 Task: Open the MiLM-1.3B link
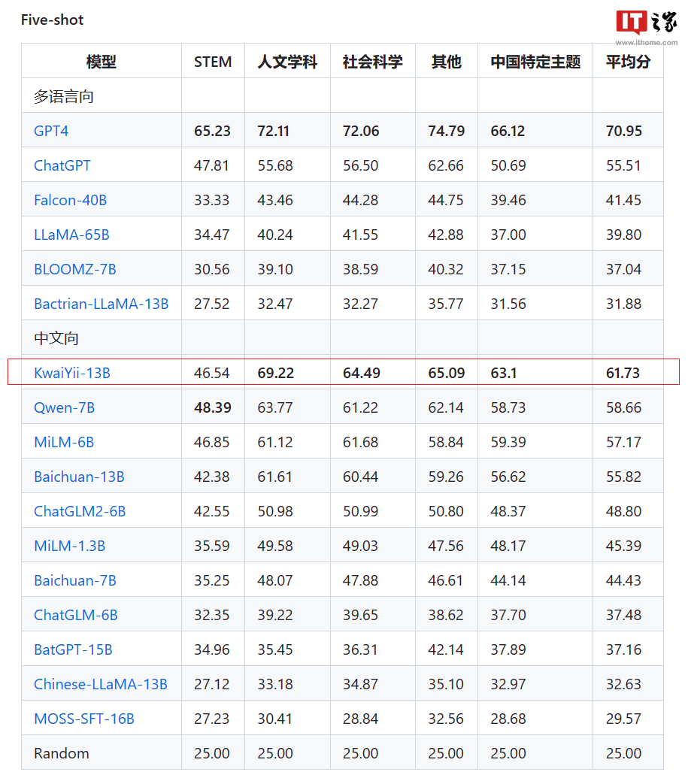click(65, 545)
